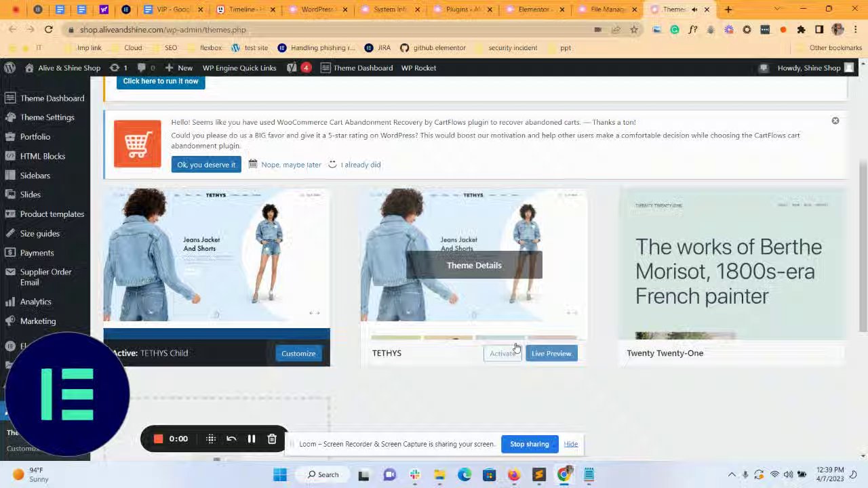This screenshot has height=488, width=868.
Task: Click the 'Click here to run it now' button
Action: click(161, 81)
